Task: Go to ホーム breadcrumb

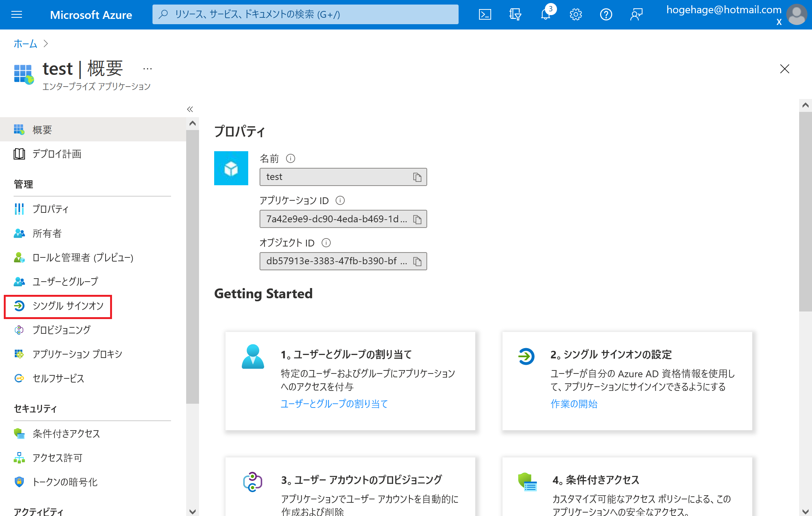Action: point(25,44)
